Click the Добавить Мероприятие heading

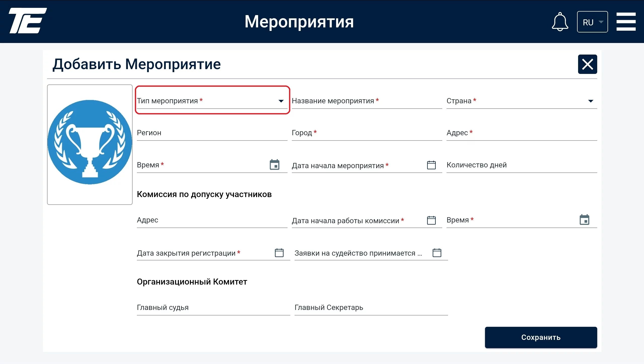tap(137, 64)
